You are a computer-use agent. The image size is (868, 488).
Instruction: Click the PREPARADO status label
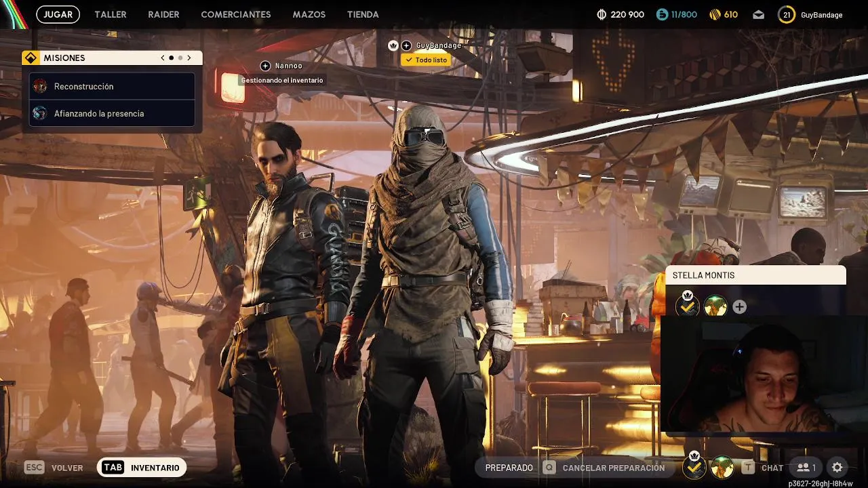[x=509, y=468]
